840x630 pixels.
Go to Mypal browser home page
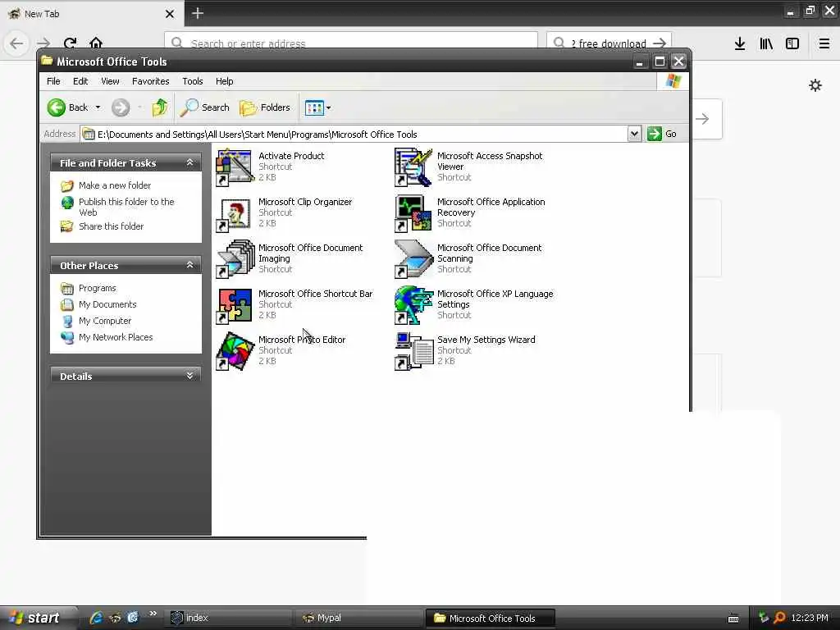click(96, 43)
